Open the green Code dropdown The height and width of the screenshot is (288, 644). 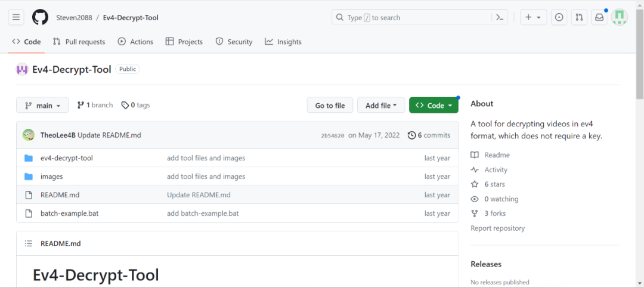[434, 106]
